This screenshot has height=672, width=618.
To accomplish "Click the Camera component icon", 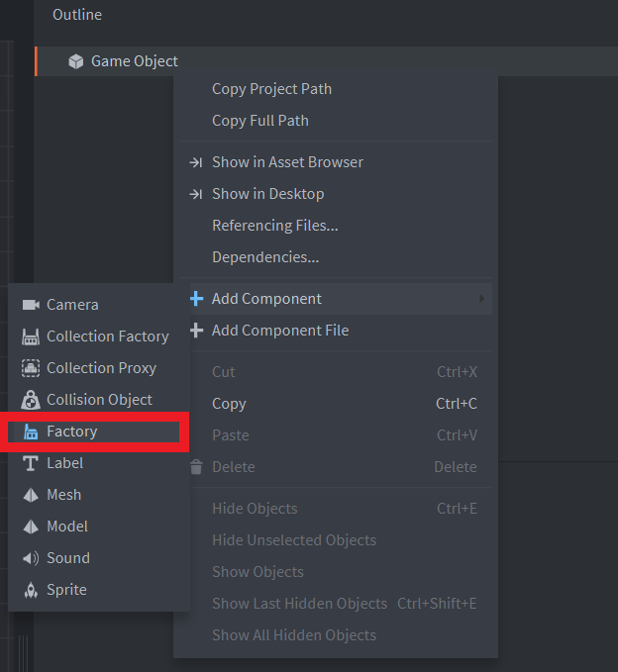I will pyautogui.click(x=31, y=305).
